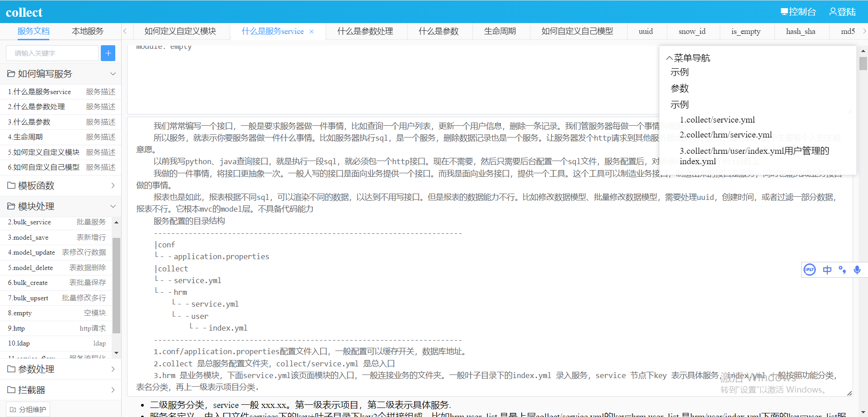Click the main page scrollbar thumb
This screenshot has width=868, height=417.
coord(863,63)
